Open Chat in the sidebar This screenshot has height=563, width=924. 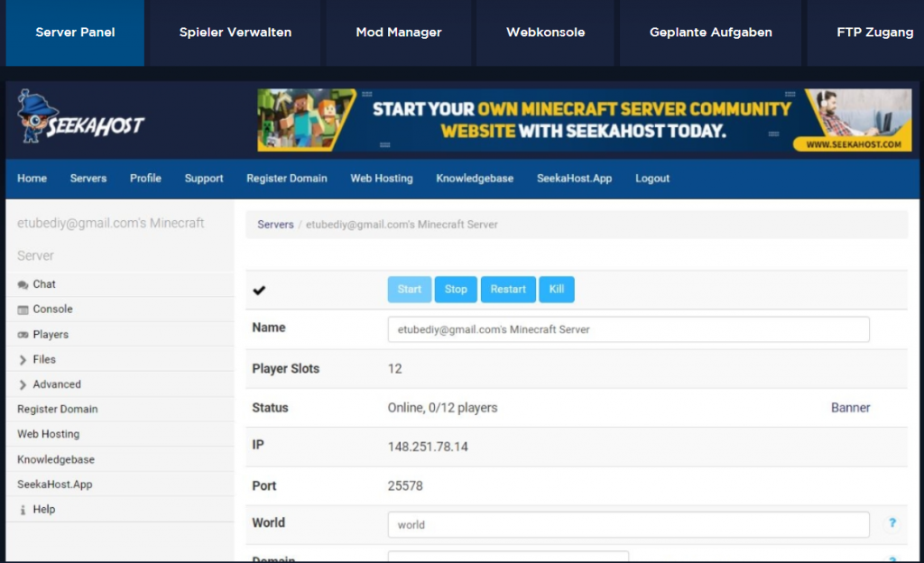coord(44,284)
